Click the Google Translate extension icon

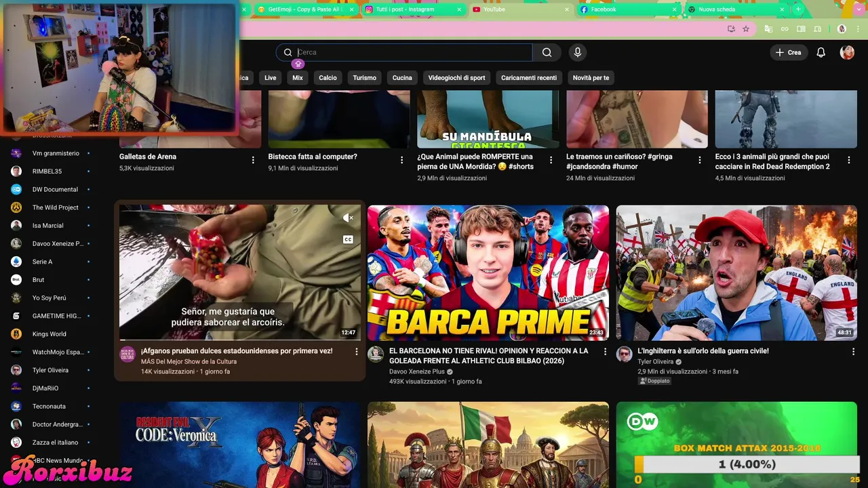(x=768, y=29)
